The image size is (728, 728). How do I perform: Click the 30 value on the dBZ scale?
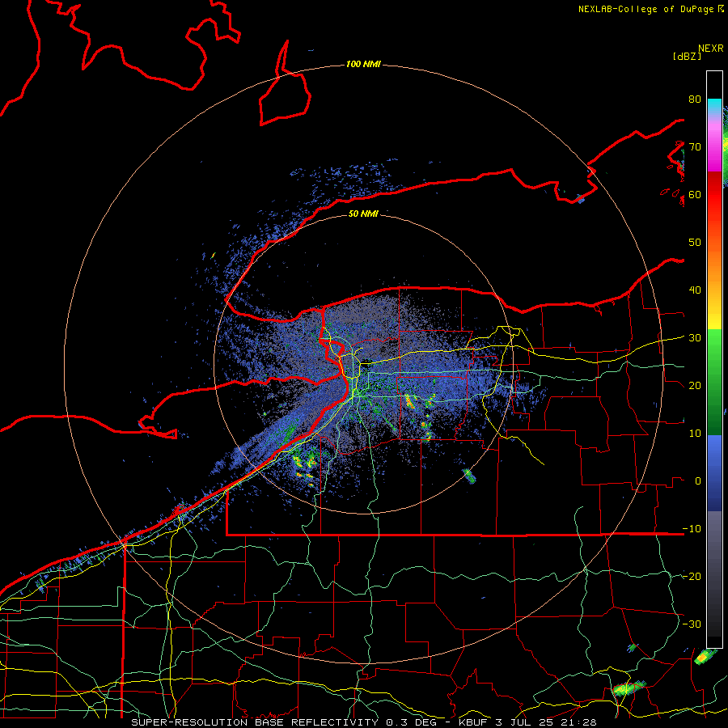coord(695,338)
